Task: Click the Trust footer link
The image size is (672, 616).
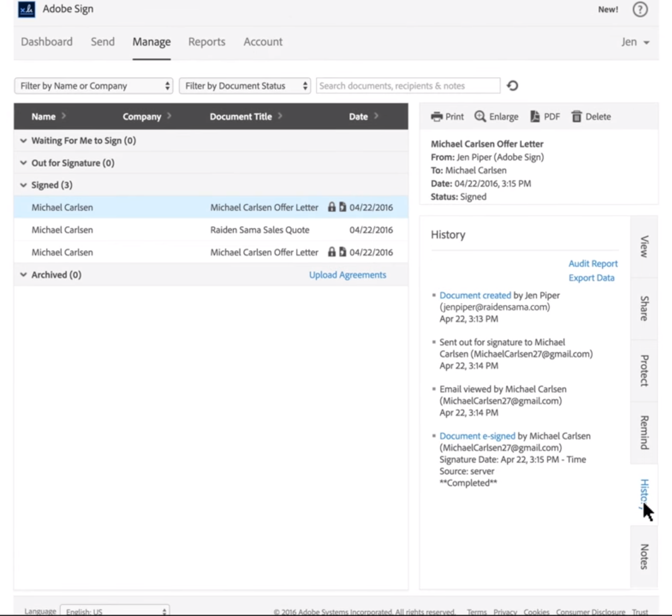Action: pyautogui.click(x=640, y=611)
